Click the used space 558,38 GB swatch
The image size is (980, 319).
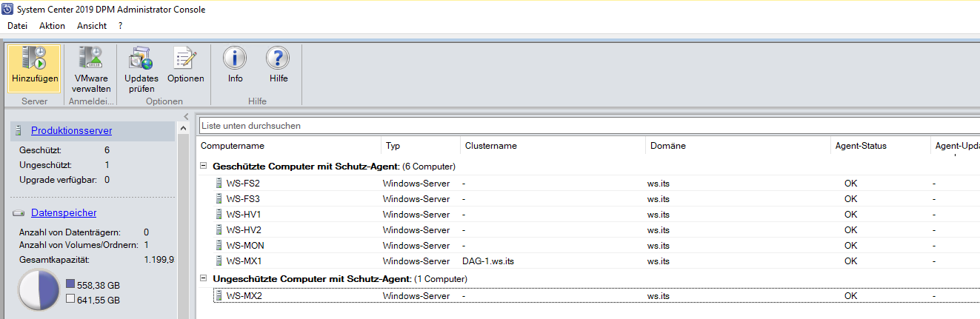tap(70, 283)
